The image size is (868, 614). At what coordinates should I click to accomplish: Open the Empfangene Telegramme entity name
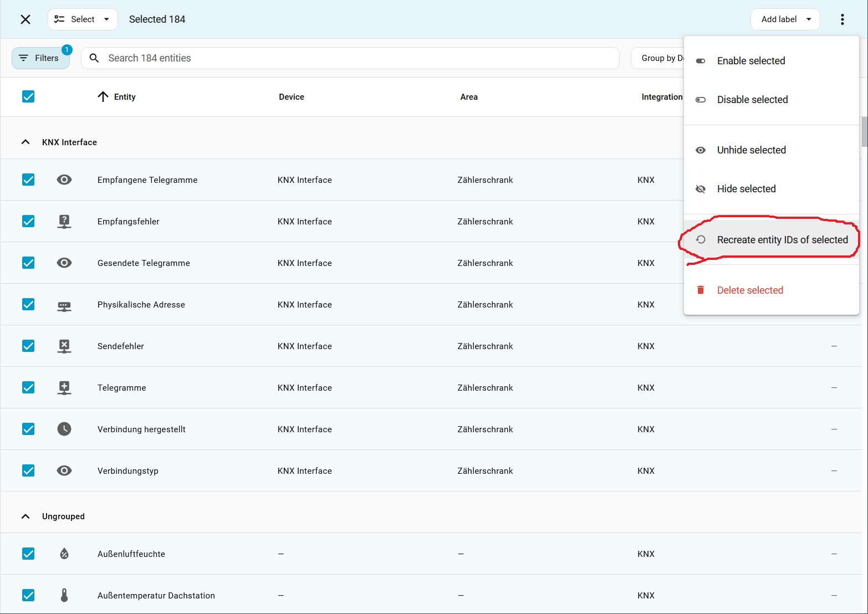tap(147, 180)
